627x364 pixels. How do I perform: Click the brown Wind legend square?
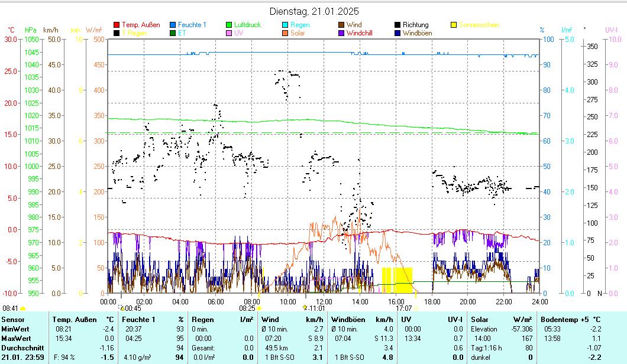point(341,25)
